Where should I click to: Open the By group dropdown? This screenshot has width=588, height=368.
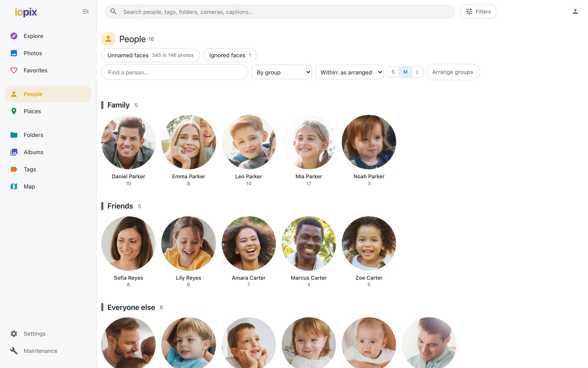282,72
